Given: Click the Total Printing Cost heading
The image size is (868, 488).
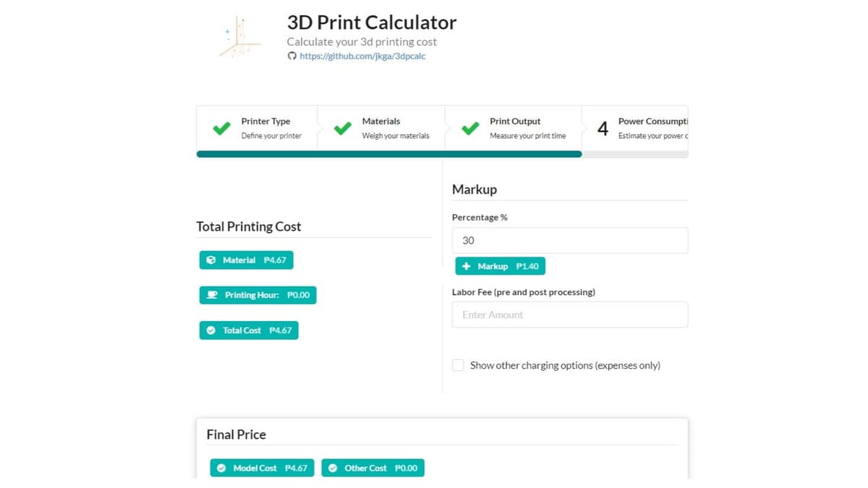Looking at the screenshot, I should click(249, 226).
